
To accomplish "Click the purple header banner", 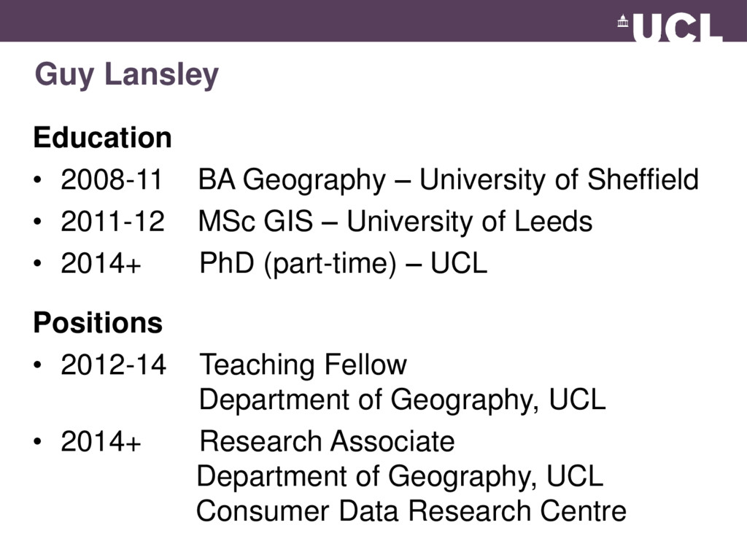I will [x=373, y=21].
